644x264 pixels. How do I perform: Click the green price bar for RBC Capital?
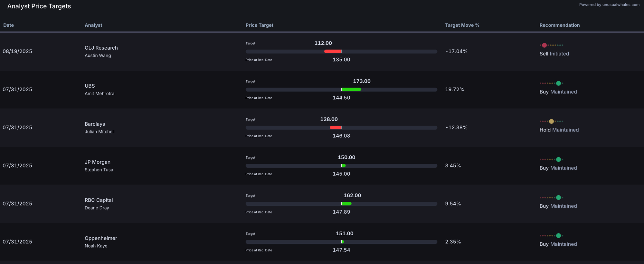[346, 204]
